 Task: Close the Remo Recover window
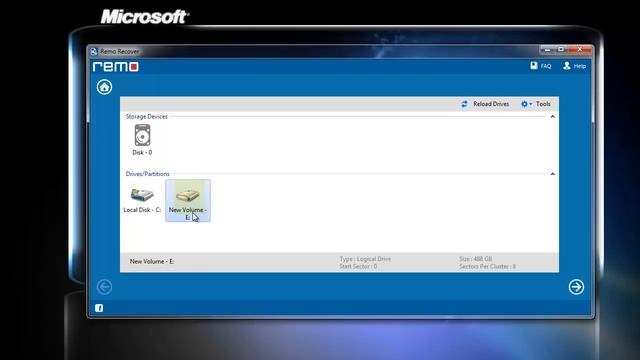(580, 49)
